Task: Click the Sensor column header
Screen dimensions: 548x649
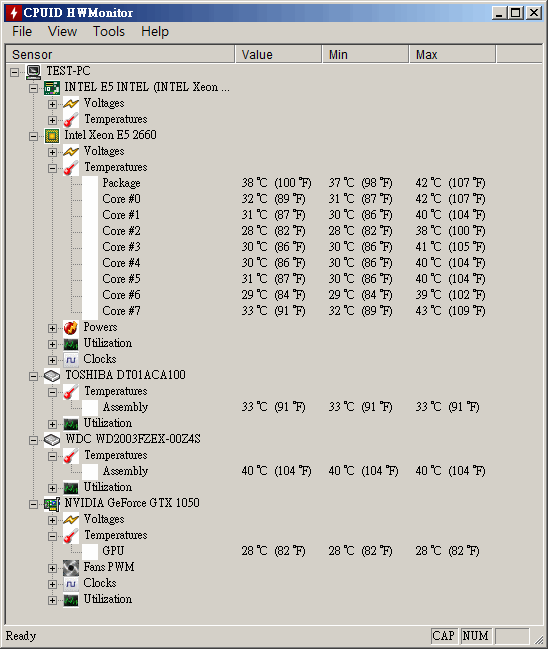Action: (x=120, y=55)
